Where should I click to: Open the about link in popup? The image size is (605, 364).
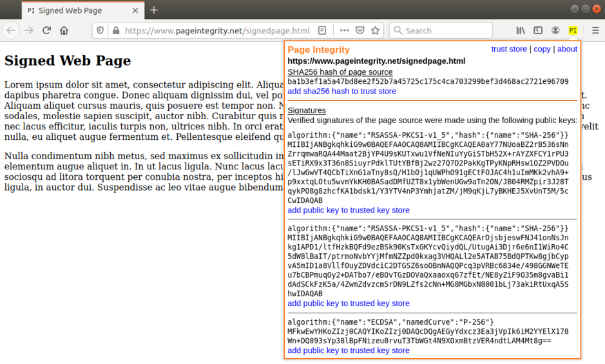click(x=567, y=49)
